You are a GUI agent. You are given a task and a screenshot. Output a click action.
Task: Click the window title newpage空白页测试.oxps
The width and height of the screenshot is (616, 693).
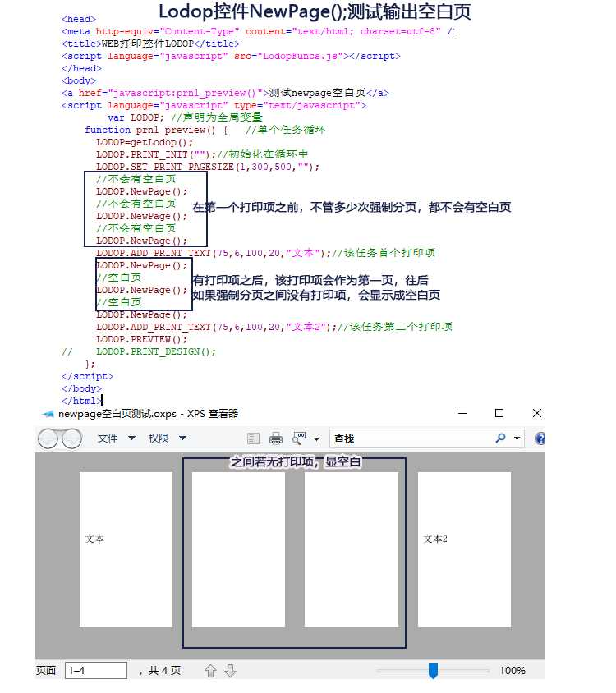(117, 414)
